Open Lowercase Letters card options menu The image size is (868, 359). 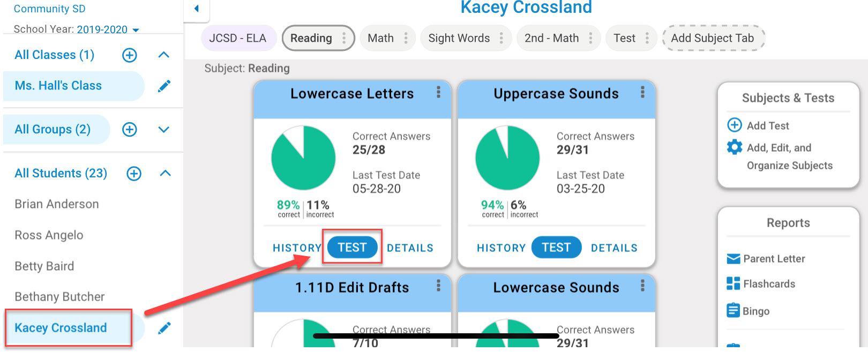click(x=438, y=92)
